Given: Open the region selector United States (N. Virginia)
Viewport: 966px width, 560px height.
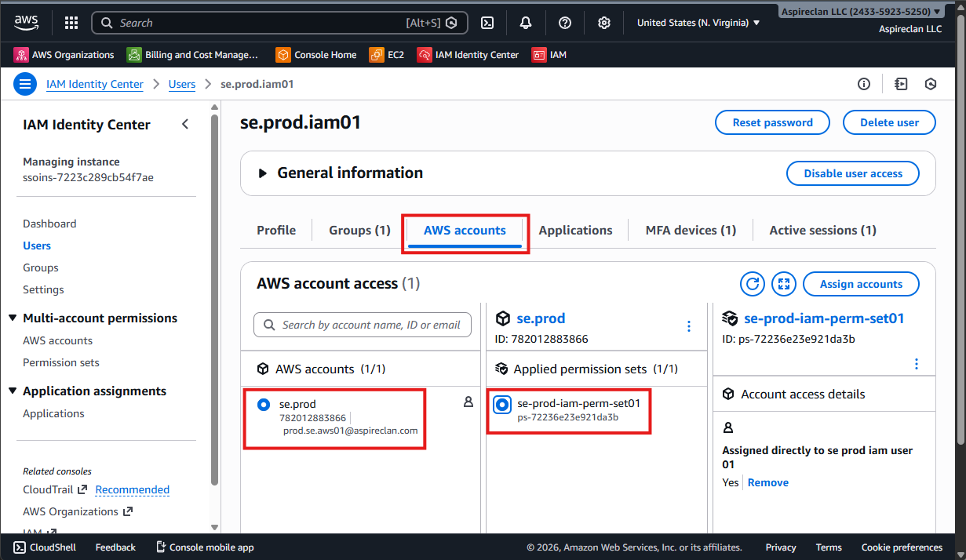Looking at the screenshot, I should coord(698,23).
